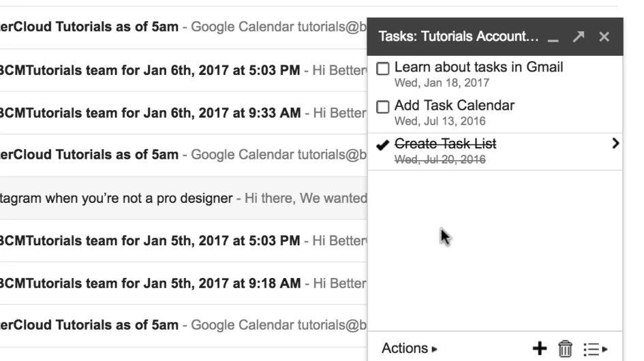
Task: Check the Add Task Calendar checkbox
Action: 382,107
